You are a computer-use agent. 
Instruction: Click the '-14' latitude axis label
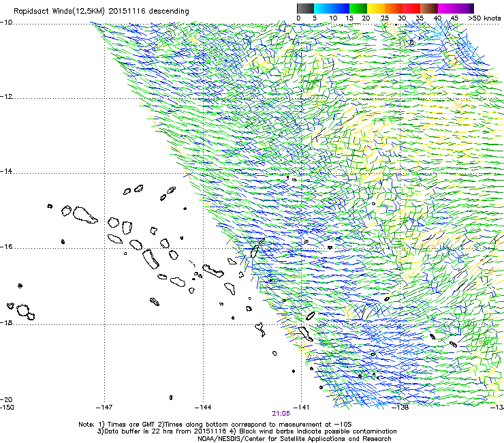(x=6, y=172)
